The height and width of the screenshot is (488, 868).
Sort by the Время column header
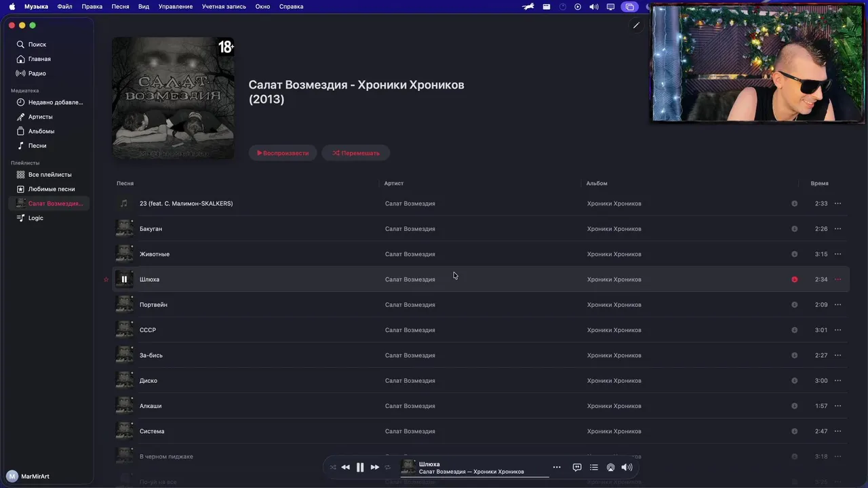(x=819, y=184)
